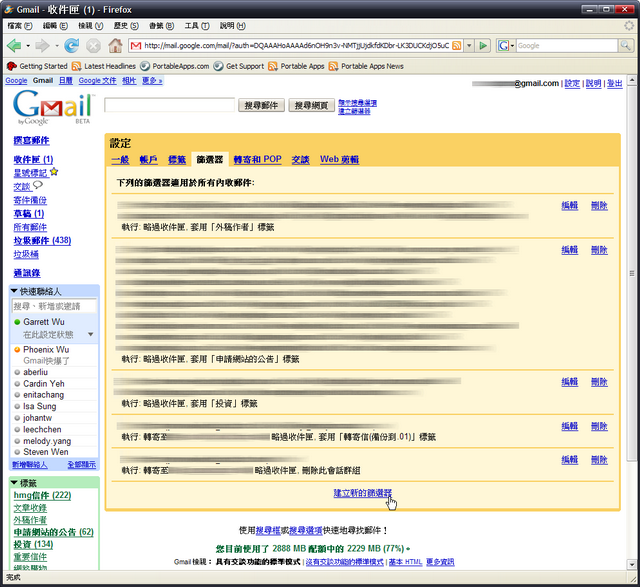Click 撰寫郵件 compose link
The image size is (640, 587).
click(x=31, y=140)
